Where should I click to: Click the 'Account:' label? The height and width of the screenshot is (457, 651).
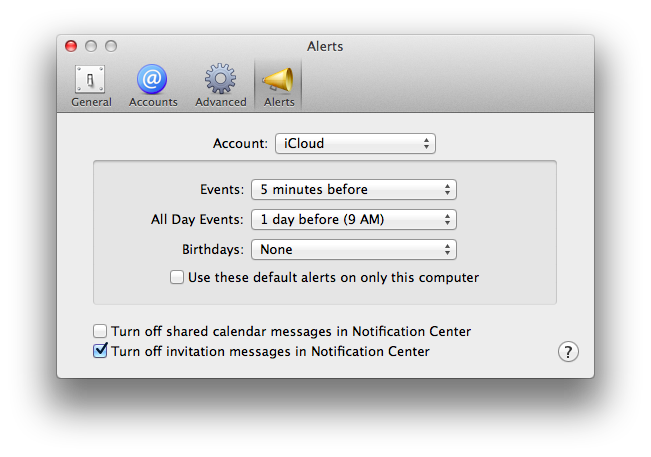[x=240, y=144]
